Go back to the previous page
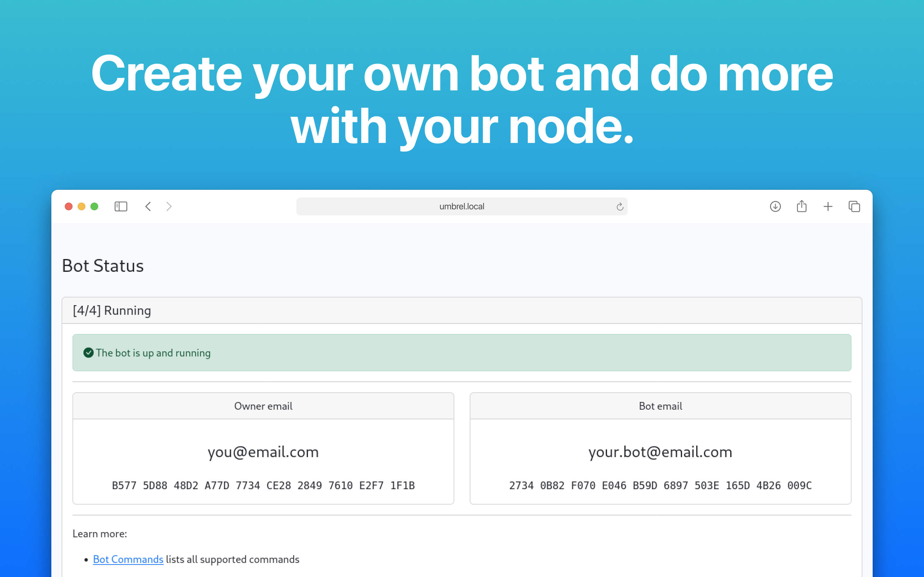924x577 pixels. pos(148,206)
